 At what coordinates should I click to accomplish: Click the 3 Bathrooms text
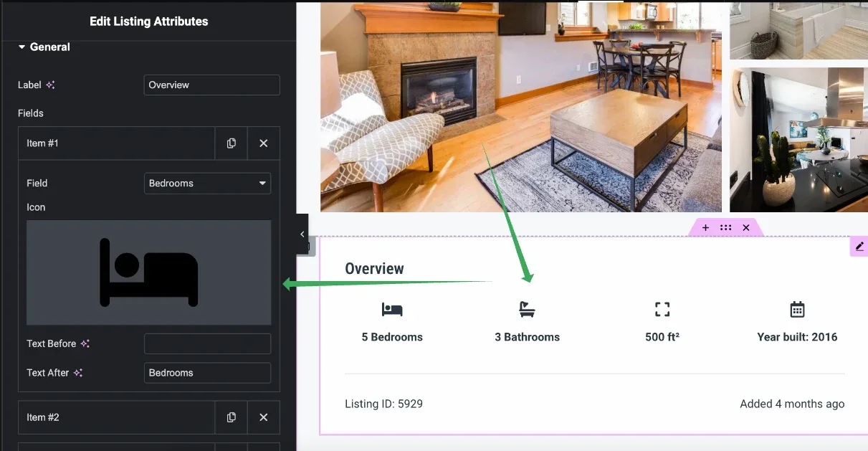(x=527, y=337)
